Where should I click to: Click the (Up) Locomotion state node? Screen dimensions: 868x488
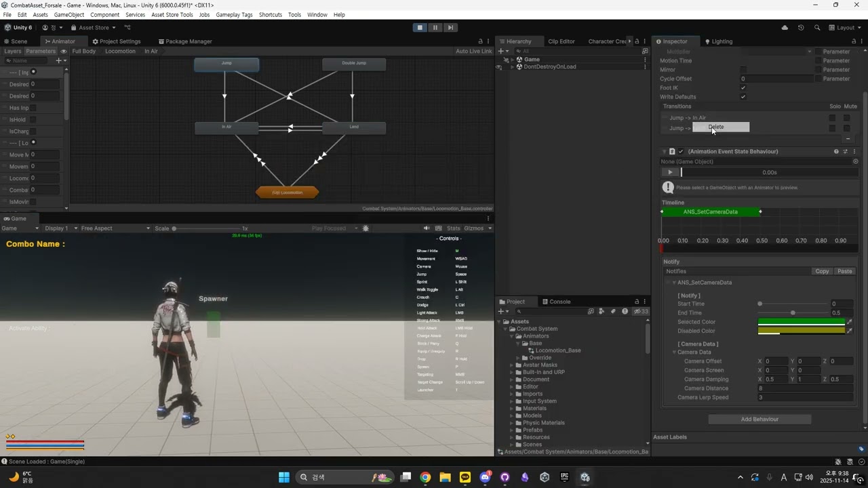click(288, 192)
